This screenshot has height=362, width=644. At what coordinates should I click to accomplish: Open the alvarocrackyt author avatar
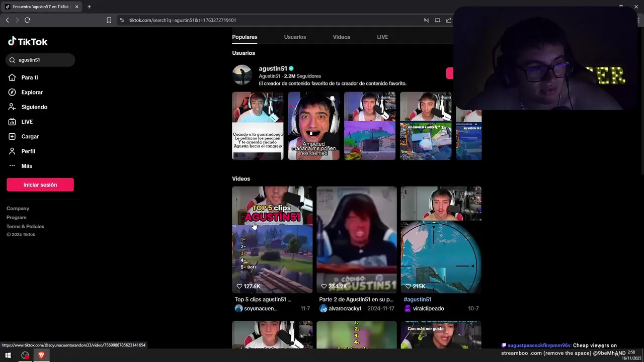324,308
